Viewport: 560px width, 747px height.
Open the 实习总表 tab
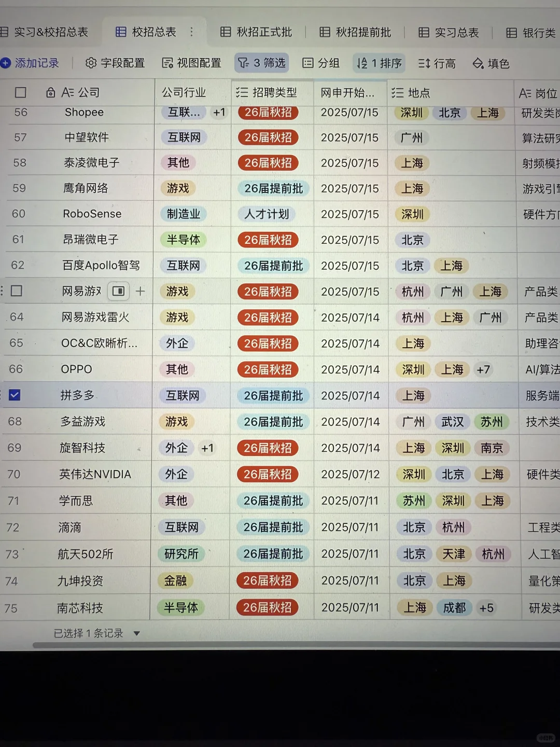coord(449,33)
